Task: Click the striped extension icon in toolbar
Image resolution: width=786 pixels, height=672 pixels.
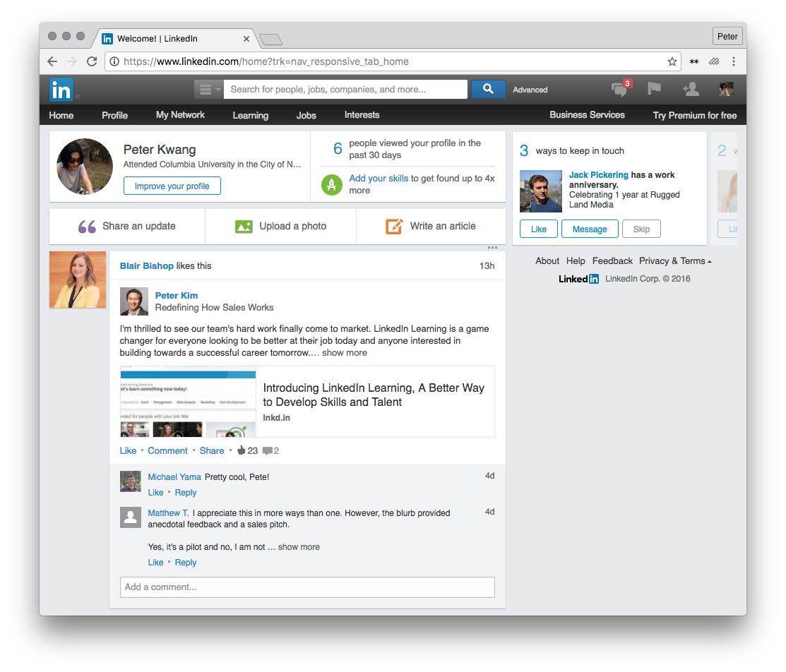Action: click(x=714, y=61)
